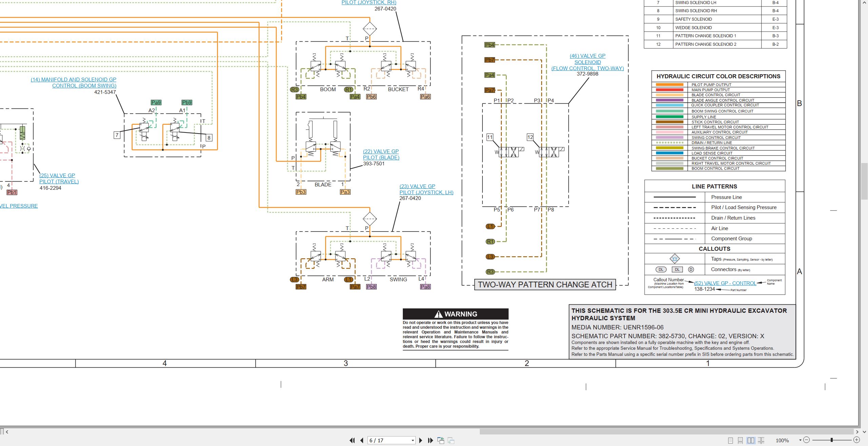The width and height of the screenshot is (868, 446).
Task: Click the Pa3 blade port label
Action: point(345,192)
